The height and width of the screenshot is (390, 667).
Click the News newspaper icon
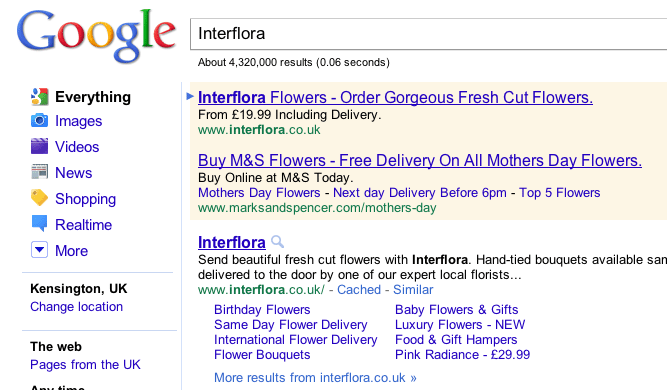click(x=40, y=172)
